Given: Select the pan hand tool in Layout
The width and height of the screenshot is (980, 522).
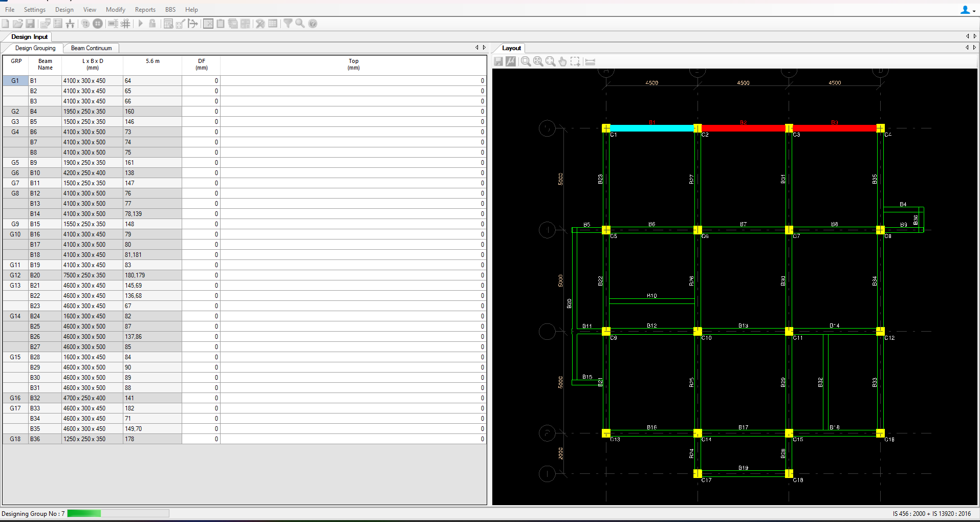Looking at the screenshot, I should (x=563, y=61).
